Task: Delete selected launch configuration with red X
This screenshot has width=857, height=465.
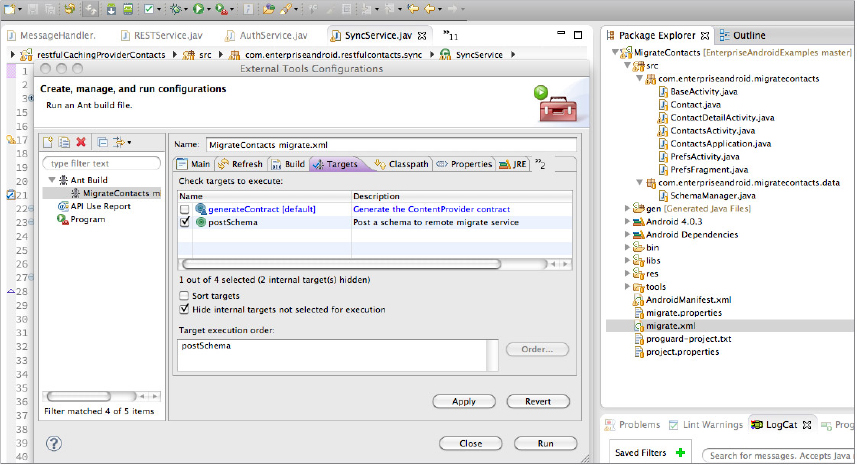Action: [x=80, y=143]
